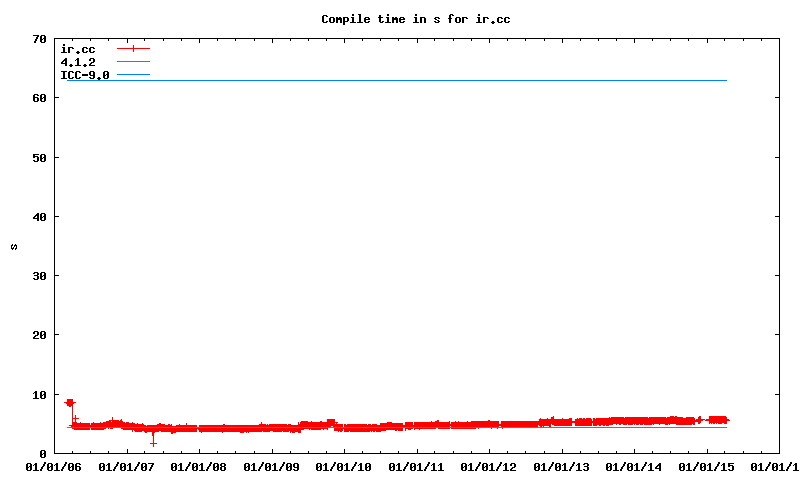
Task: Click the y-axis unit label 's'
Action: pos(14,246)
